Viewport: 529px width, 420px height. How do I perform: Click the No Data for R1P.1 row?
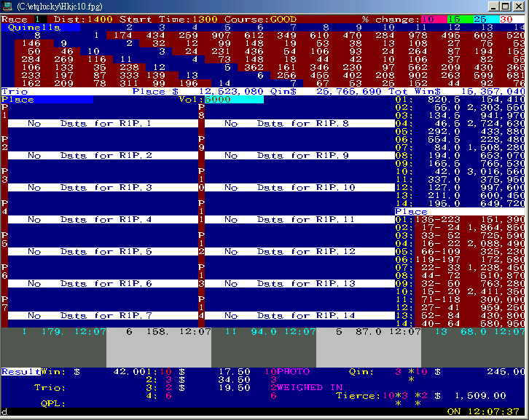102,124
